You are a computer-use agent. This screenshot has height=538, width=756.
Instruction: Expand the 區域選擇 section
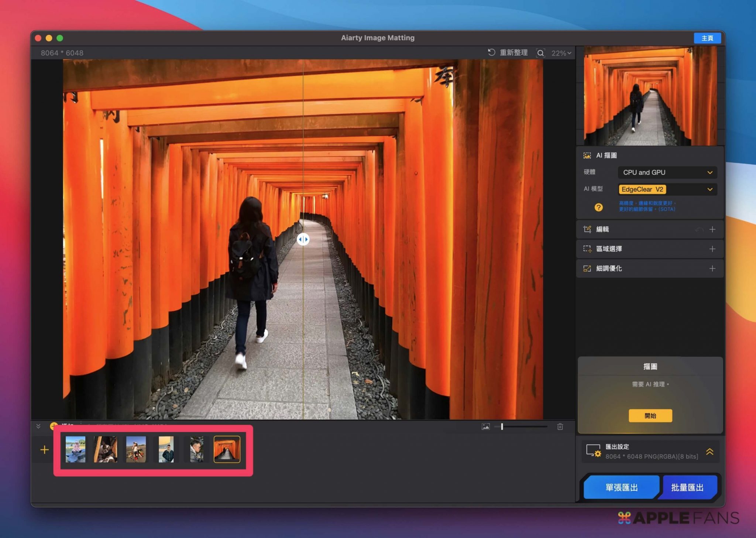click(712, 249)
